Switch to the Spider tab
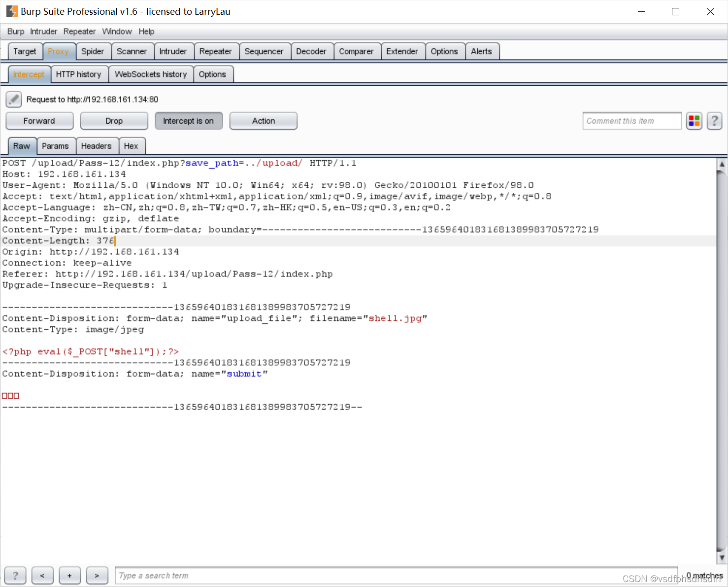This screenshot has height=587, width=728. [x=93, y=51]
